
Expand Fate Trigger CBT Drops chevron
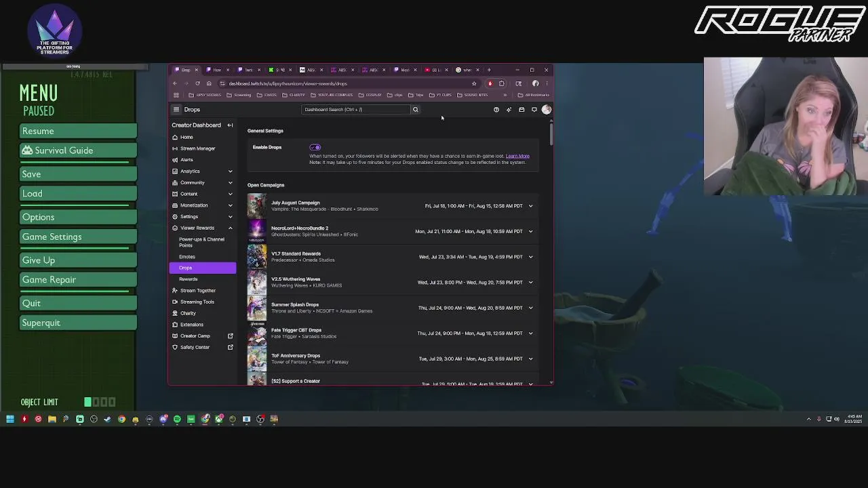click(530, 333)
